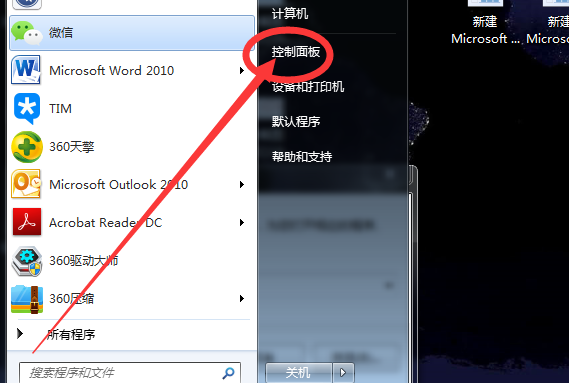This screenshot has height=383, width=569.
Task: Select the 微信 text label
Action: tap(61, 33)
